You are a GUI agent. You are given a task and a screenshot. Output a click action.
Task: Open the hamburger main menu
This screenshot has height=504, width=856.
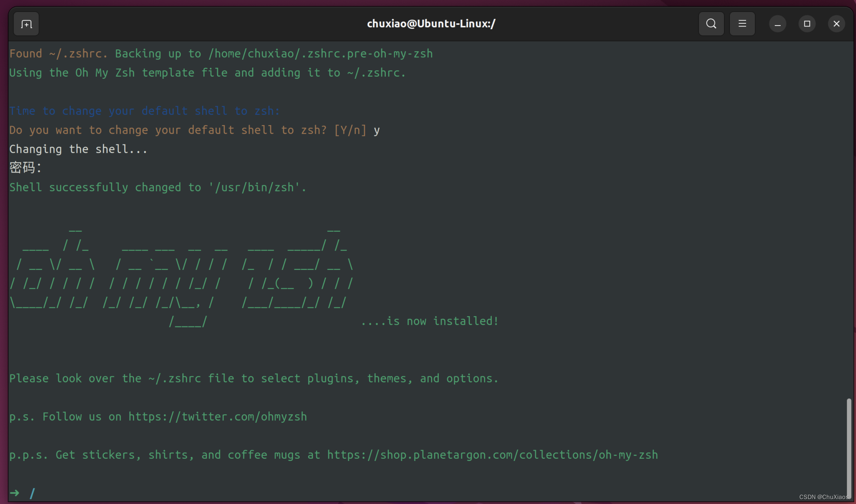pos(742,24)
